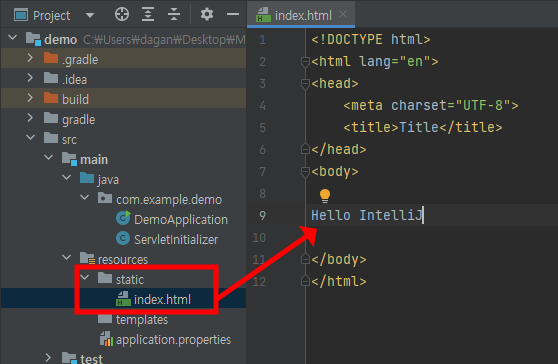Click the ServletInitializer class icon
Screen dimensions: 558x364
(x=123, y=238)
